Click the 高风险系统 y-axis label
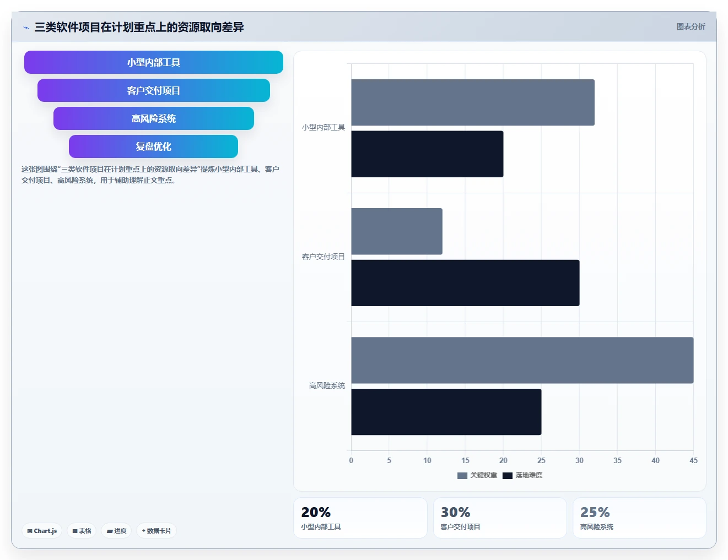 (x=327, y=385)
